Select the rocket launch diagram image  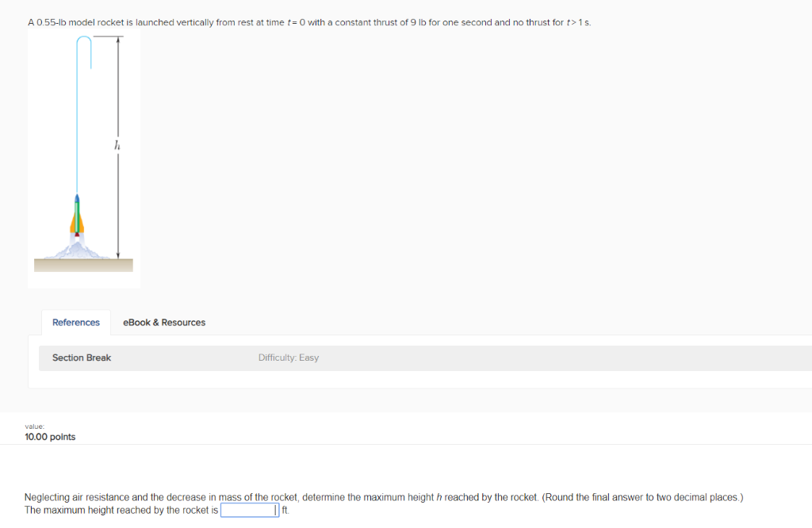click(x=84, y=159)
